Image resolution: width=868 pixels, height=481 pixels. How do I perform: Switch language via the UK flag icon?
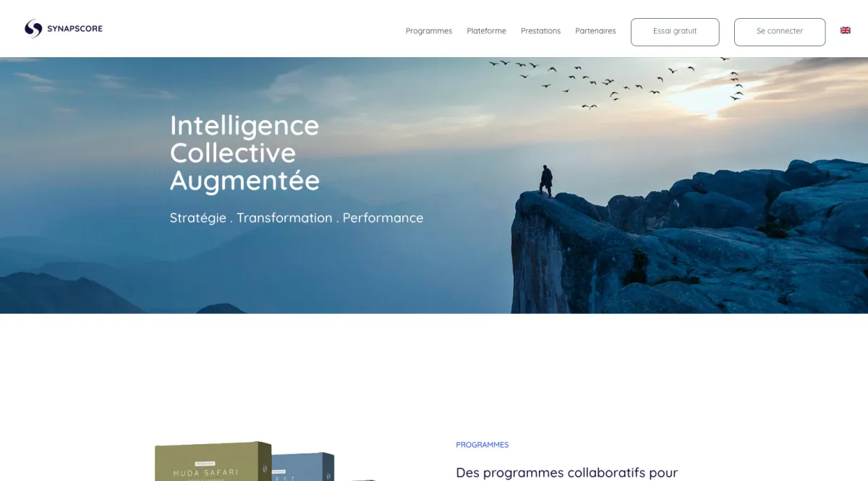845,30
